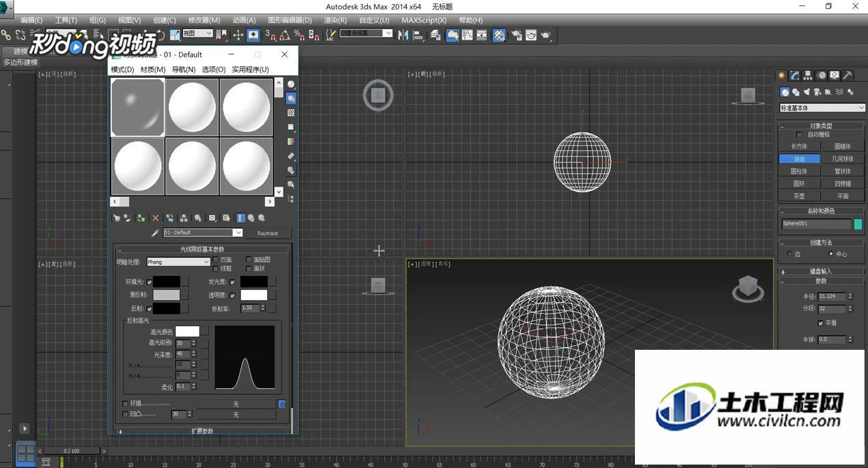Enable the 双面 (2-Sided) checkbox
Image resolution: width=868 pixels, height=468 pixels.
tap(216, 260)
